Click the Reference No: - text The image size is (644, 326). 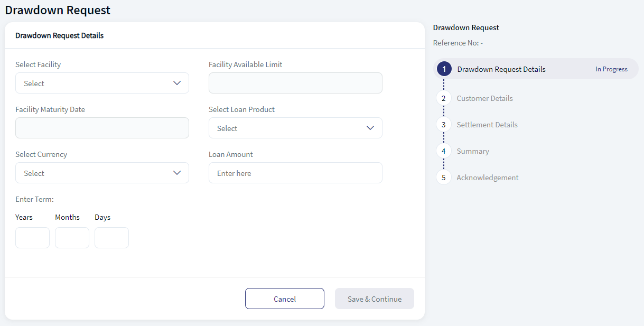point(458,43)
